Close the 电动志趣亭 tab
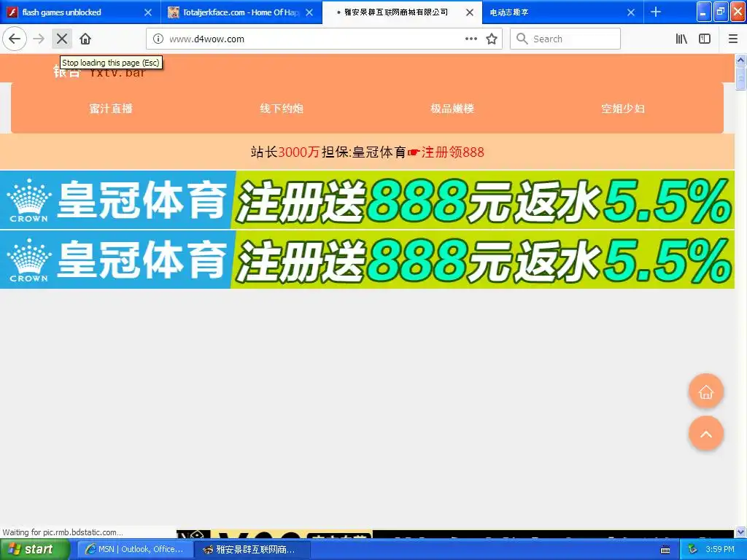 point(631,12)
